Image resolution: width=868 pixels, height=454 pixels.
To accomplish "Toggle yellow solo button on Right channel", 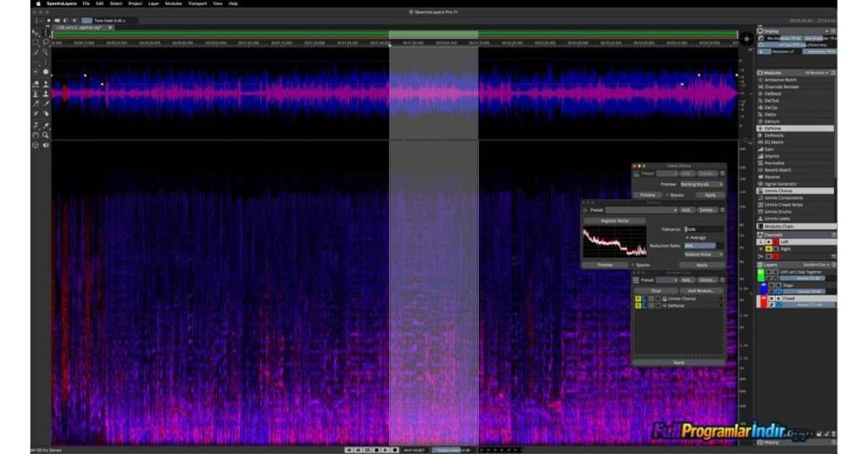I will point(768,249).
